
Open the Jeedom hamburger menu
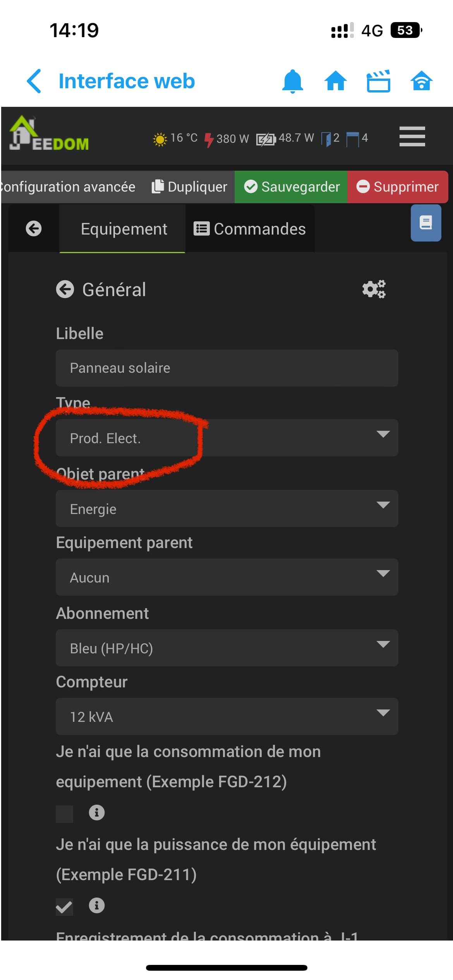click(x=412, y=137)
